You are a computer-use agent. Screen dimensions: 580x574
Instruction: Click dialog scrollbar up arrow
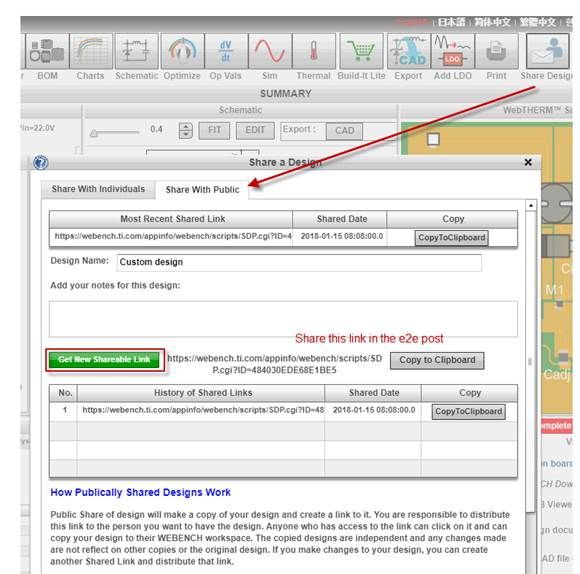(x=531, y=205)
